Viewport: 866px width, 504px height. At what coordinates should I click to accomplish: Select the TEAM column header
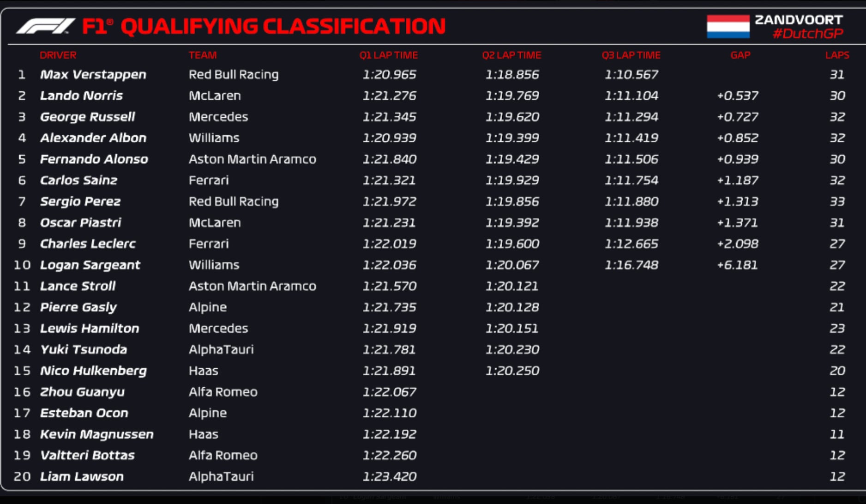point(202,55)
